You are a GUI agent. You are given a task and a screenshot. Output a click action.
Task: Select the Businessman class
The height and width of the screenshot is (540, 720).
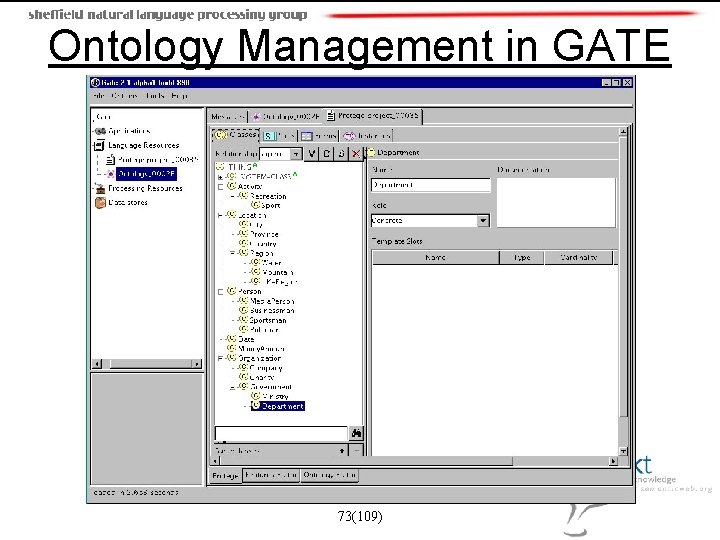click(x=272, y=310)
